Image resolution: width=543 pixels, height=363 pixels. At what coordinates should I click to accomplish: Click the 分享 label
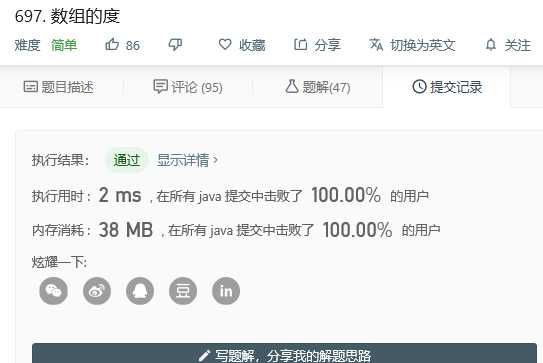pyautogui.click(x=328, y=45)
